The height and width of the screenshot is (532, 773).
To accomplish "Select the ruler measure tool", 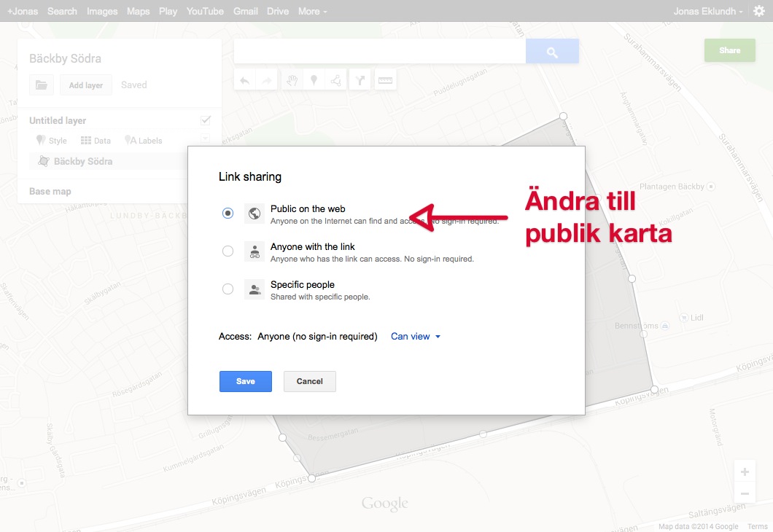I will point(386,80).
